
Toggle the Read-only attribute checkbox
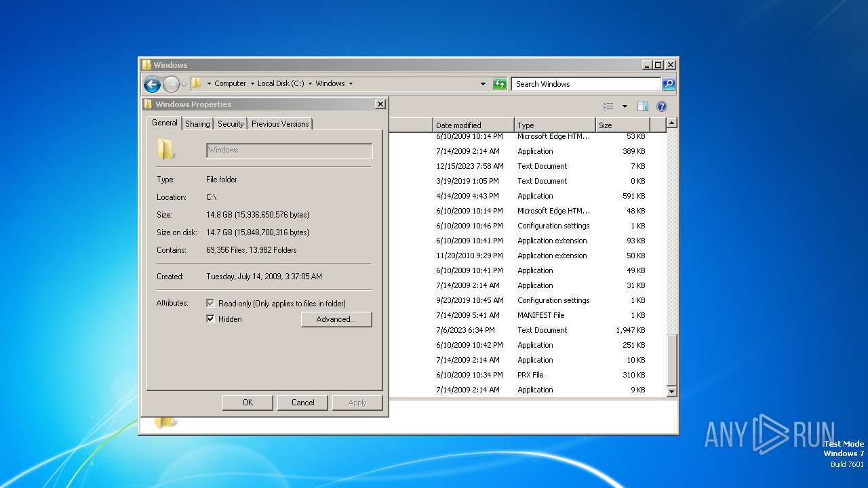[x=210, y=303]
